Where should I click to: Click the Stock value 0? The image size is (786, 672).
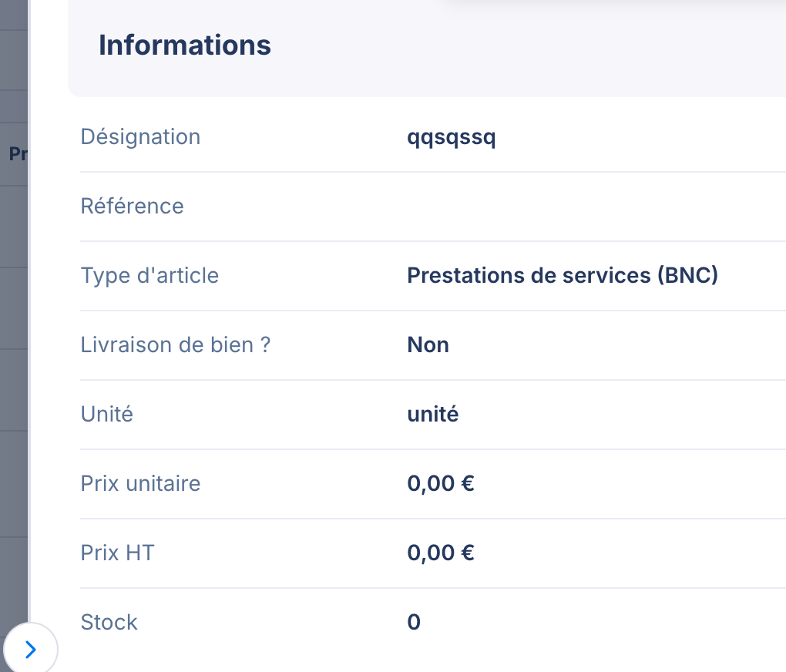(414, 623)
